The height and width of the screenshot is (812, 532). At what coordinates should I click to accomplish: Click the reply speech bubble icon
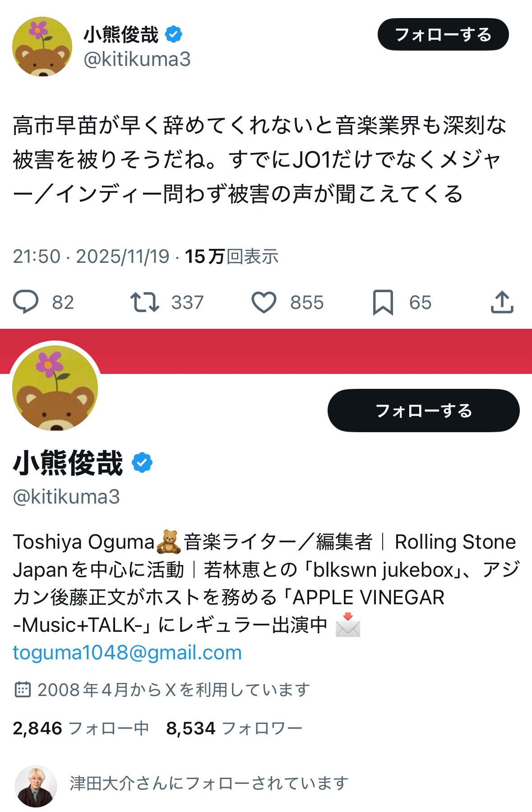coord(26,302)
